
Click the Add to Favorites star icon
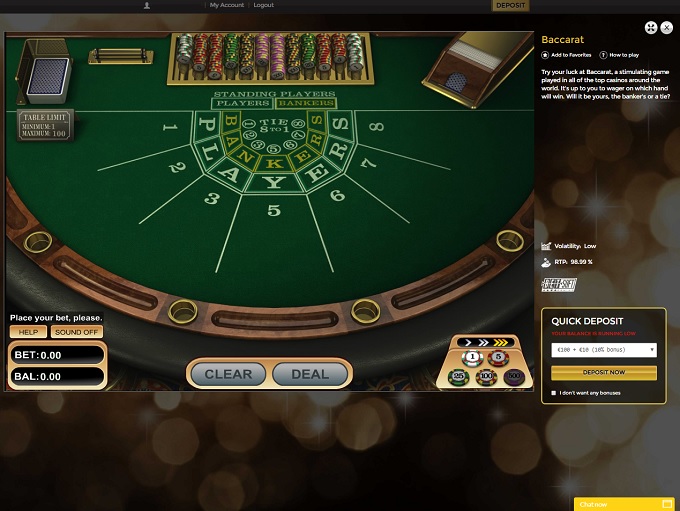(545, 55)
